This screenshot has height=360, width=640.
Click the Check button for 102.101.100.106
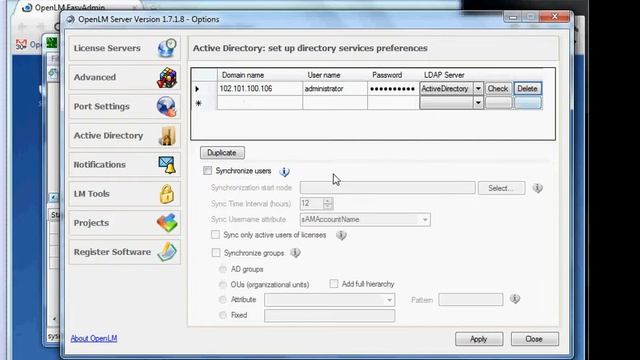tap(498, 89)
